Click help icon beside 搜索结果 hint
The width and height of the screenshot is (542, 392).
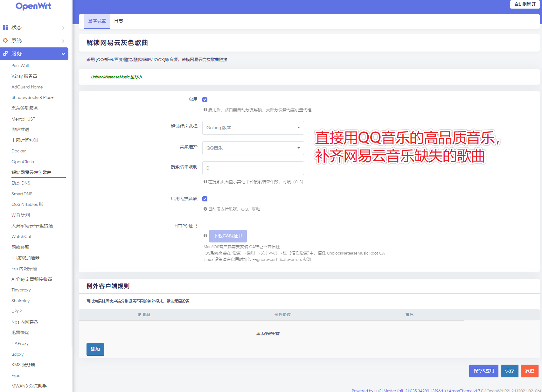pyautogui.click(x=205, y=182)
